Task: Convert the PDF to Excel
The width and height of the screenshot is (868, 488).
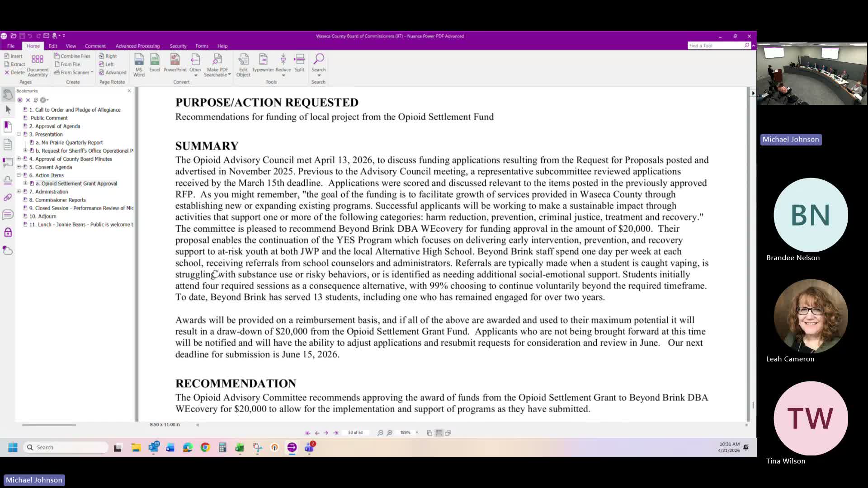Action: click(155, 63)
